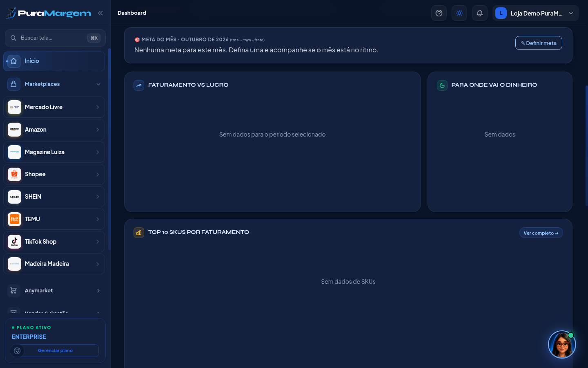Click the TEMU logo icon

(x=14, y=219)
